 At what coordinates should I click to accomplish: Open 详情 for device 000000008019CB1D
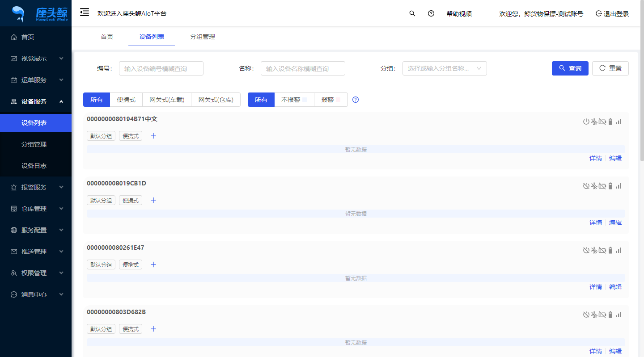(595, 223)
